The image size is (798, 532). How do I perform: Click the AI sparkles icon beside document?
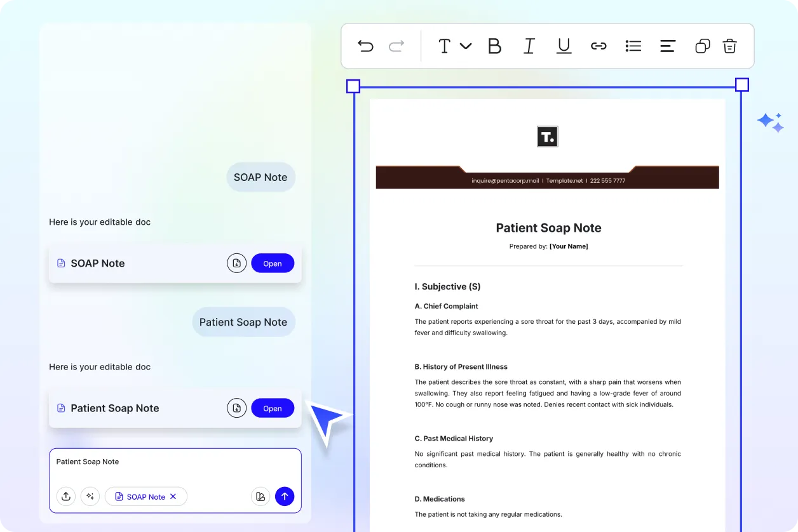(x=771, y=123)
